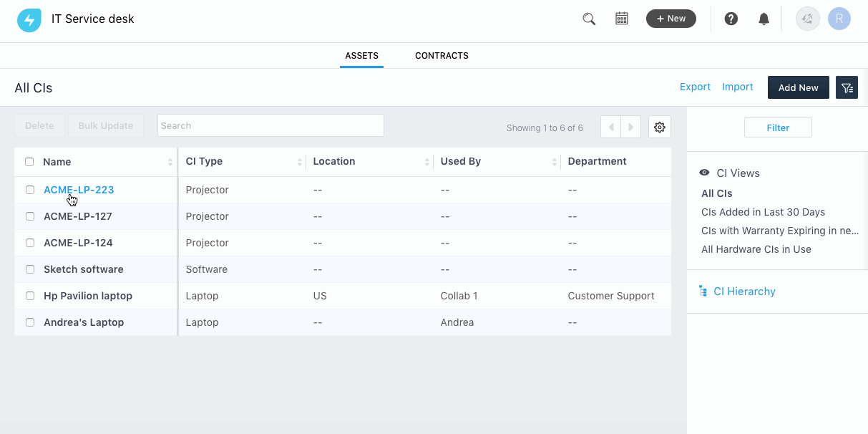Click the US location cell

[320, 296]
